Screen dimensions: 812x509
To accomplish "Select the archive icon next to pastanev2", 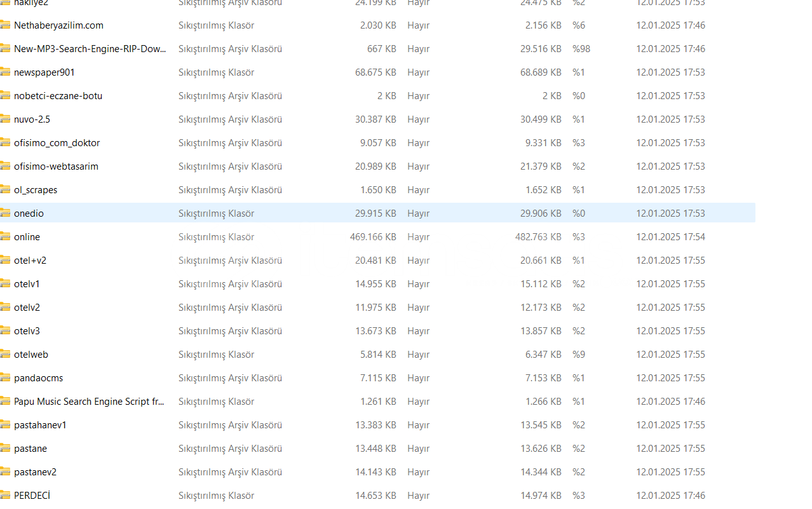I will 5,472.
